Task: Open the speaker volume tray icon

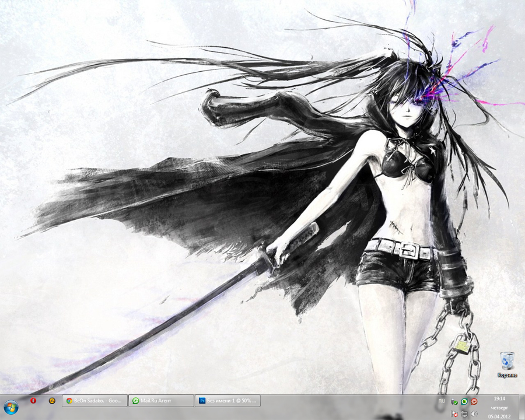Action: (474, 414)
